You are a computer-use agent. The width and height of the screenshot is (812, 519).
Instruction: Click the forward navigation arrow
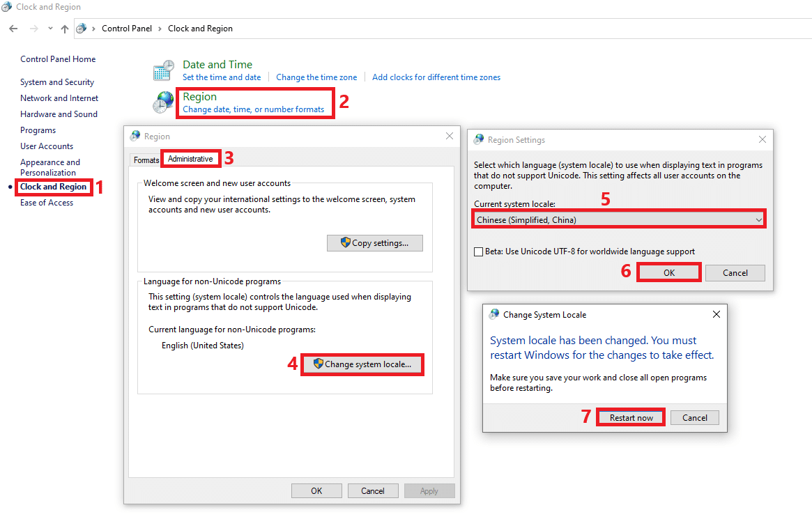pos(33,29)
